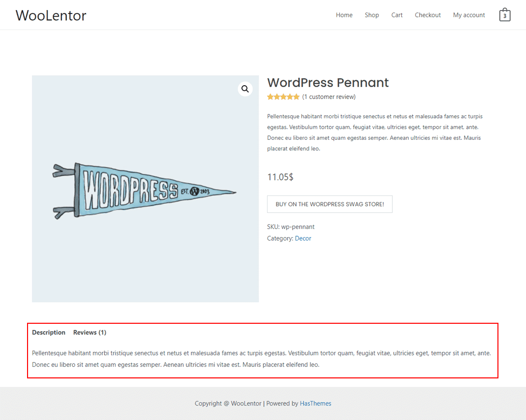Screen dimensions: 526x420
Task: Open the My account menu item
Action: (469, 15)
